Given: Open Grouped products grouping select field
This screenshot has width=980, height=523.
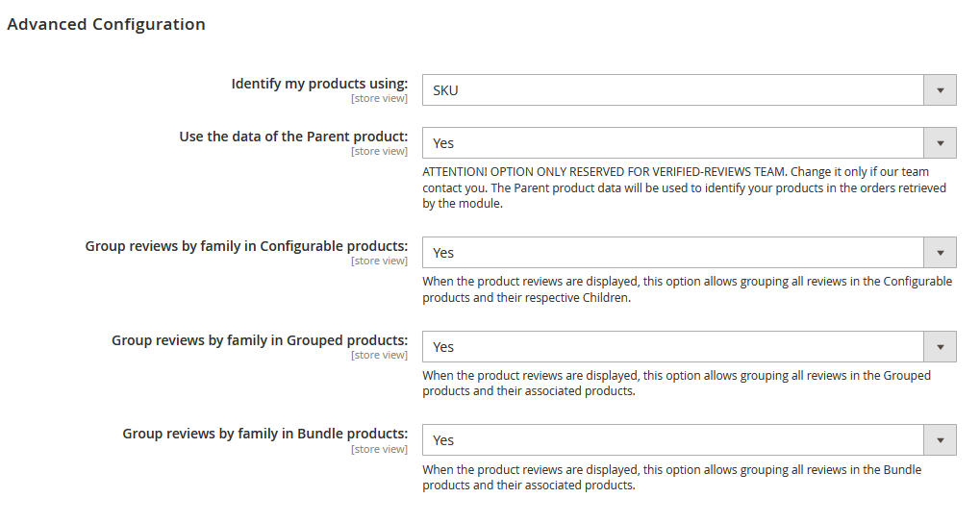Looking at the screenshot, I should (673, 347).
